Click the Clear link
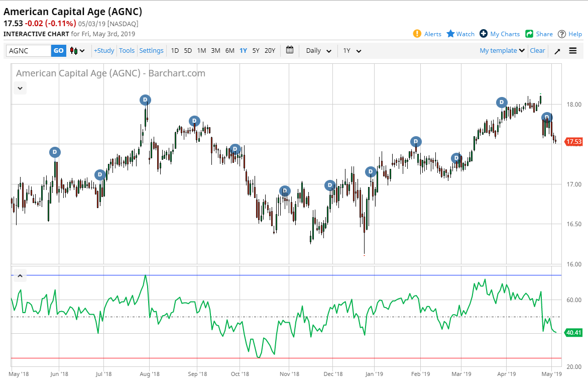The image size is (588, 384). tap(537, 50)
